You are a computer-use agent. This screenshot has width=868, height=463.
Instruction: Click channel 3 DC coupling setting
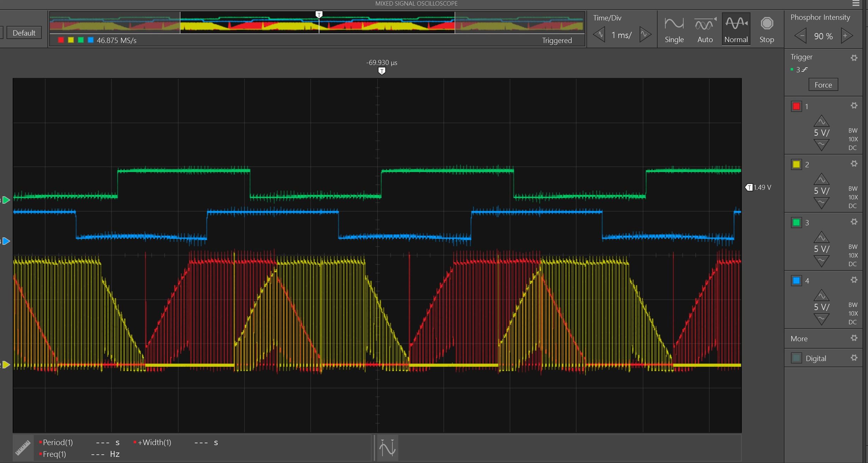tap(852, 264)
